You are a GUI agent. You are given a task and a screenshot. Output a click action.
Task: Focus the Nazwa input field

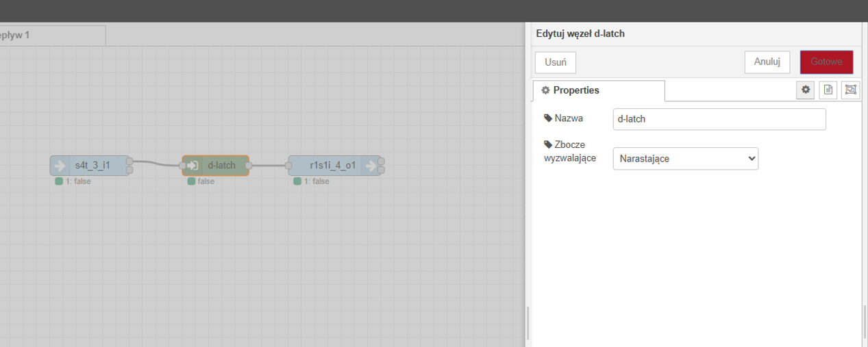(719, 118)
